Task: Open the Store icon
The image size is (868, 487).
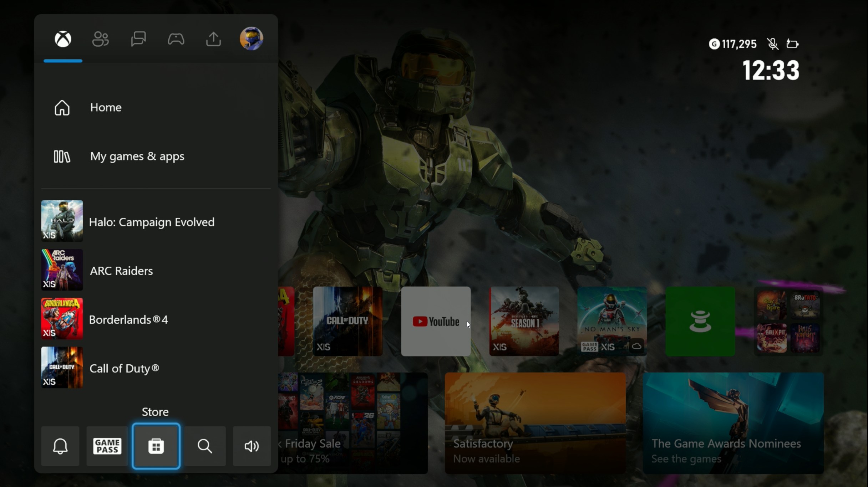Action: click(156, 446)
